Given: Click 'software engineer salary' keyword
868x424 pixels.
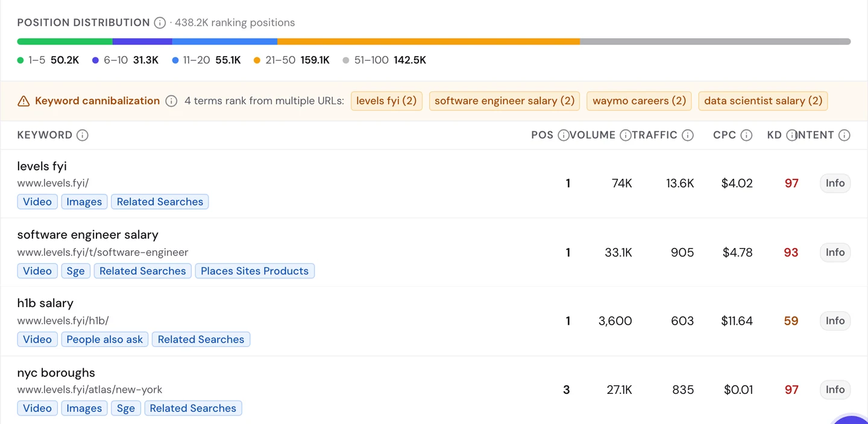Looking at the screenshot, I should 88,235.
